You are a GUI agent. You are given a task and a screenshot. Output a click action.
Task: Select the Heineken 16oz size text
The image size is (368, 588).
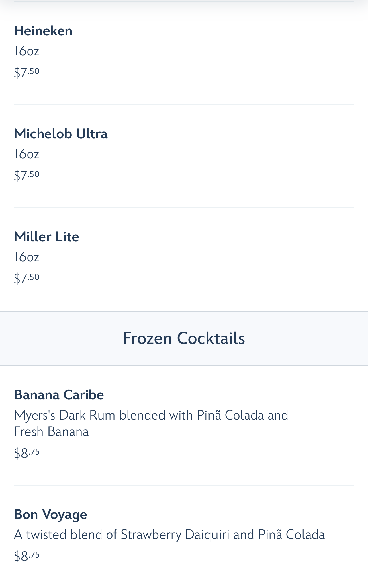pos(26,51)
